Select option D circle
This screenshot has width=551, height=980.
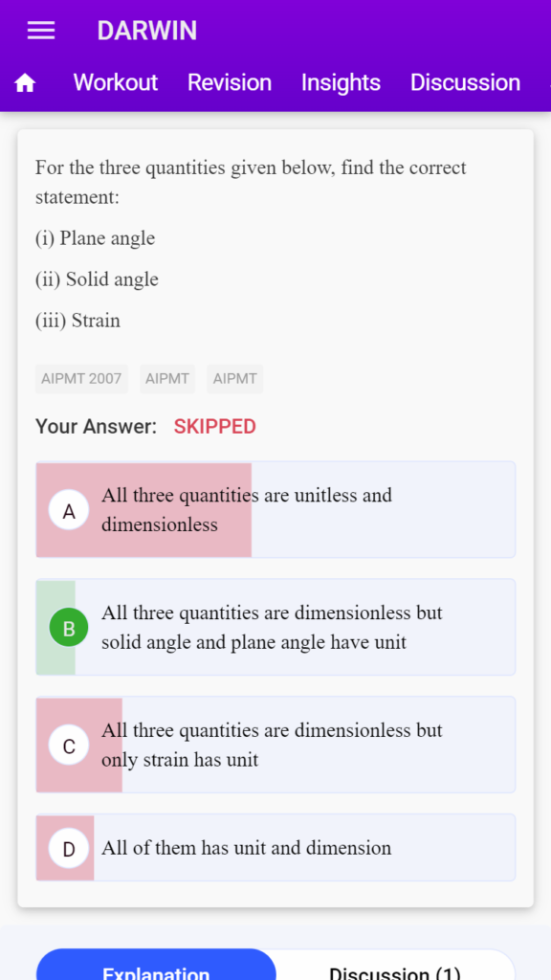coord(69,848)
